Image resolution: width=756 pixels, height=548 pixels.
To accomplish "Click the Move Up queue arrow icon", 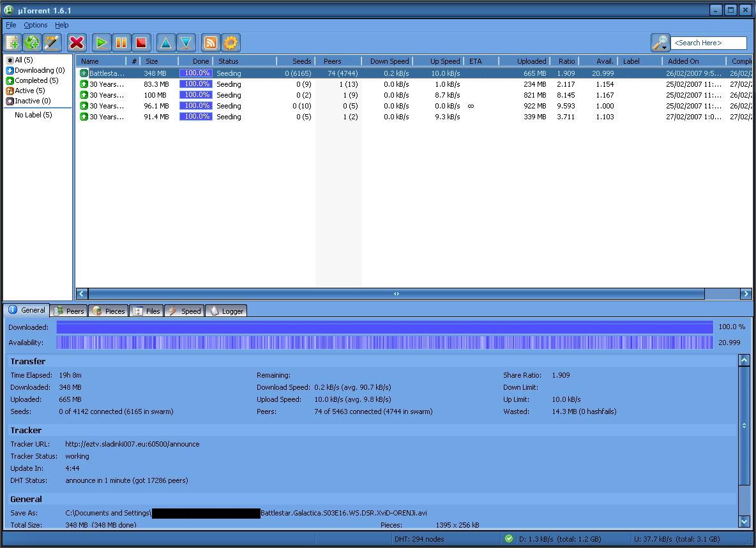I will point(166,43).
